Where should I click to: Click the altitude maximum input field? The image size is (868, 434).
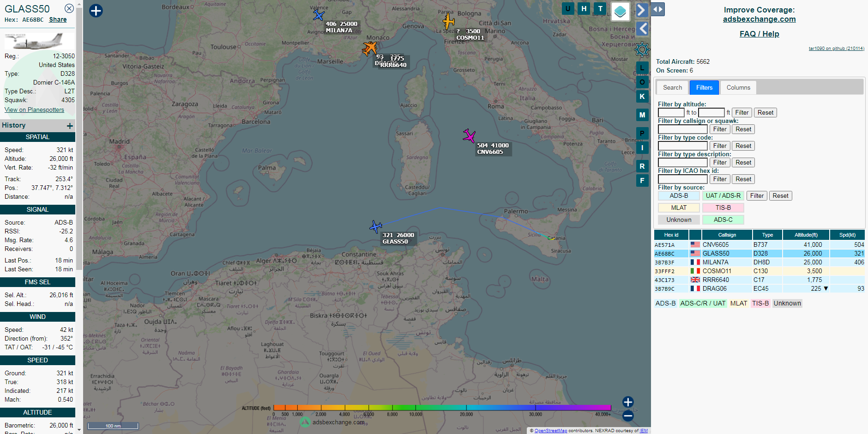pyautogui.click(x=711, y=112)
